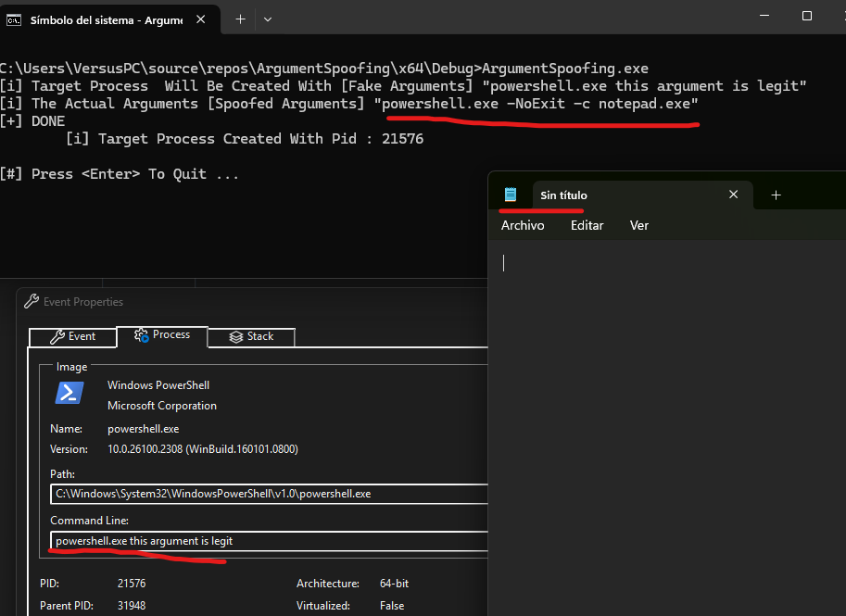Click the Windows PowerShell description text

(158, 385)
